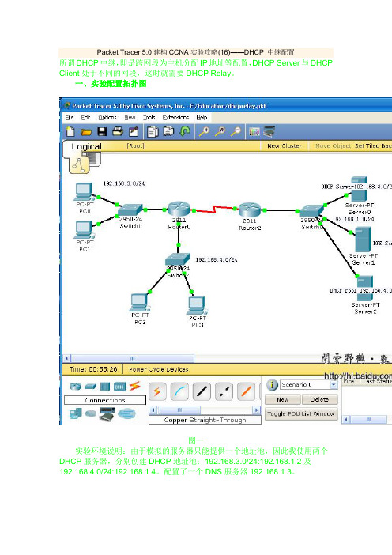Switch to the Logical workspace tab

(x=86, y=146)
